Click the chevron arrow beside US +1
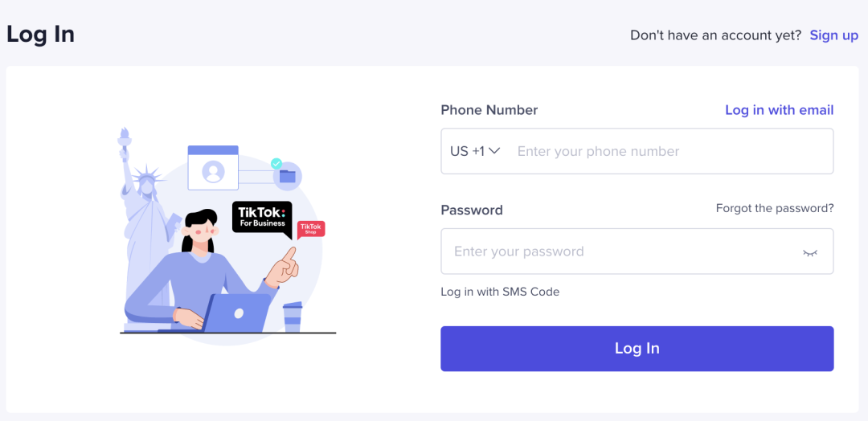Viewport: 868px width, 421px height. tap(495, 151)
